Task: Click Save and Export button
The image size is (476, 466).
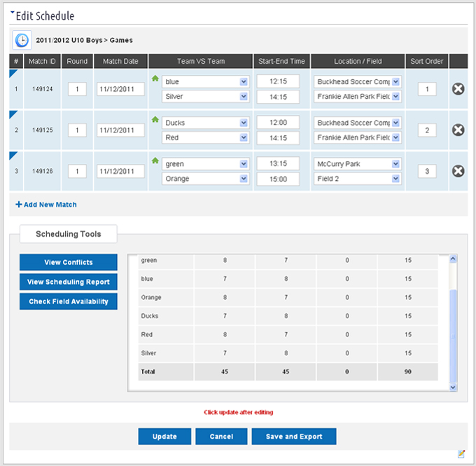Action: [x=294, y=436]
